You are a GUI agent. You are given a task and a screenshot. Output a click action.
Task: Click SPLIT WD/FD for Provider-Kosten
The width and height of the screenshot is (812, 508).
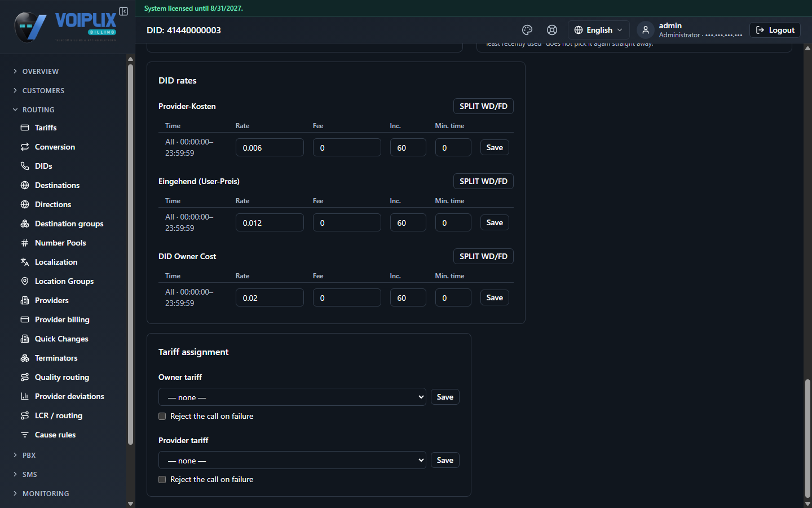pyautogui.click(x=483, y=106)
